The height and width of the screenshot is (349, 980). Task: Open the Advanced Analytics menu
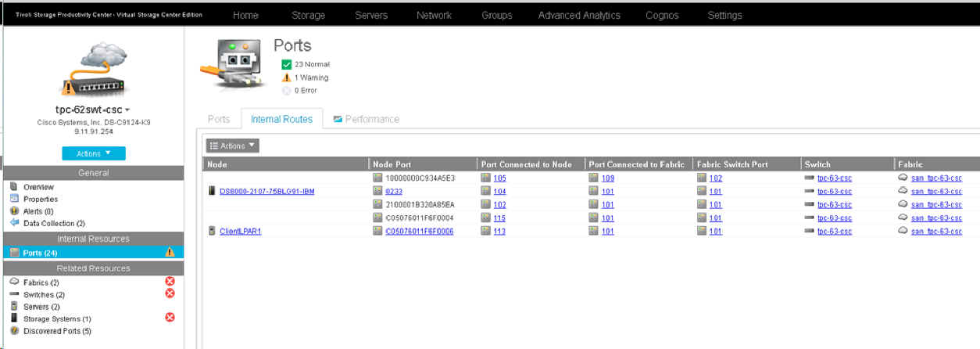(579, 15)
